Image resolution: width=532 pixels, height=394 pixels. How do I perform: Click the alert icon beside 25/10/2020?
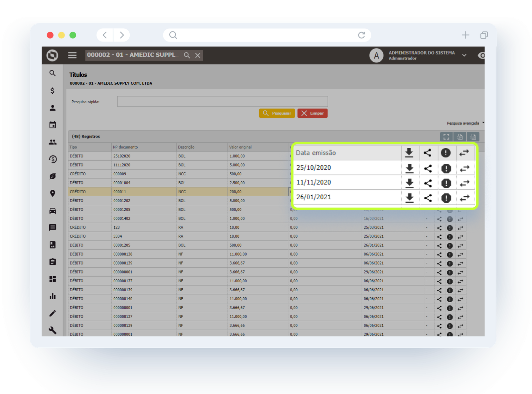[446, 168]
